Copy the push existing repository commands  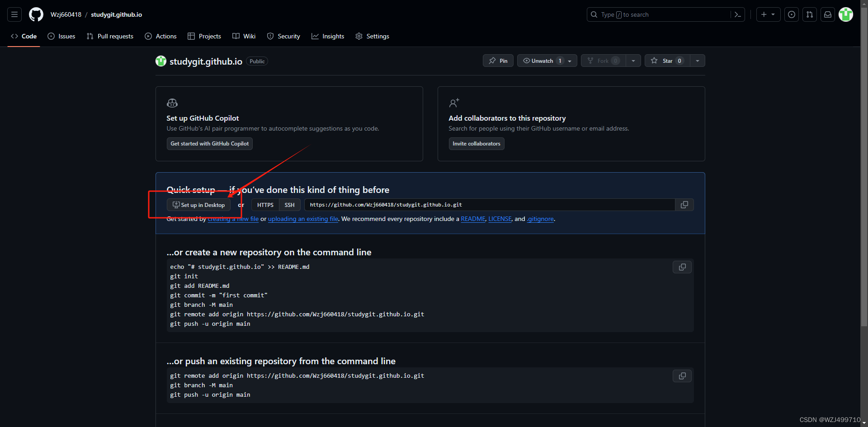click(682, 376)
